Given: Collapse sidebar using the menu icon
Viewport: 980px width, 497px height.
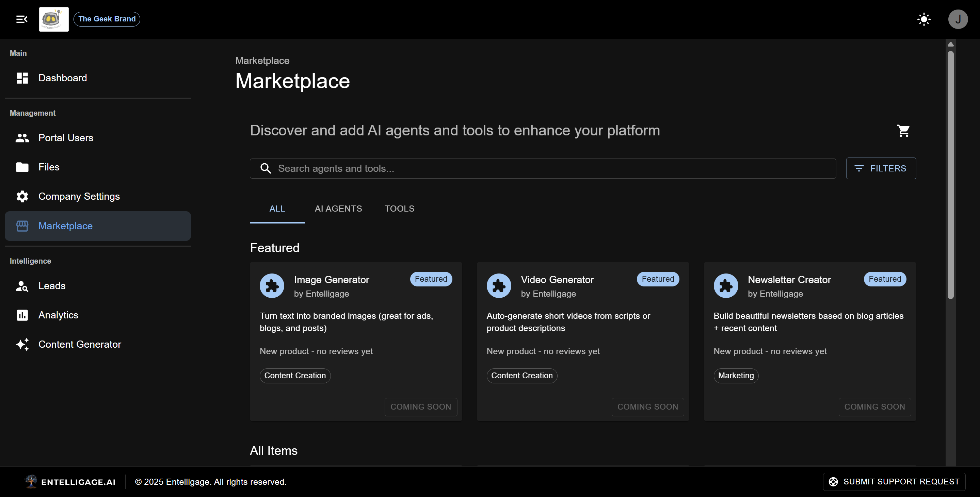Looking at the screenshot, I should click(x=22, y=19).
